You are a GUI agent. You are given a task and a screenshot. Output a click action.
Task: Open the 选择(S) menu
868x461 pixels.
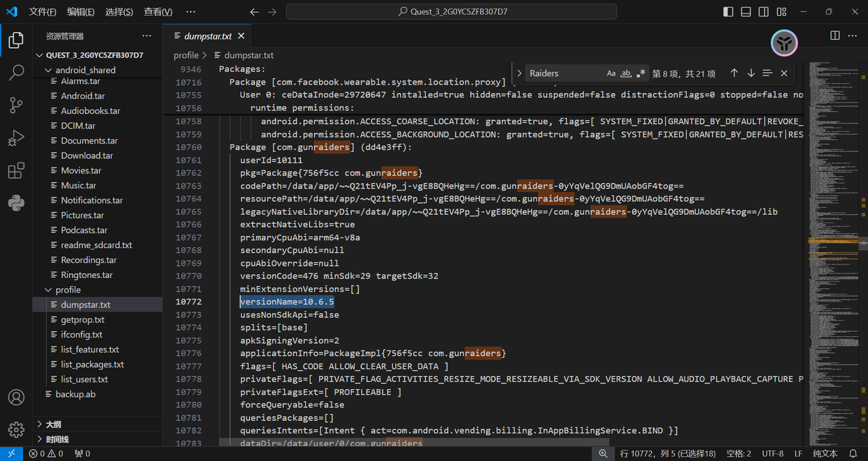[x=119, y=12]
